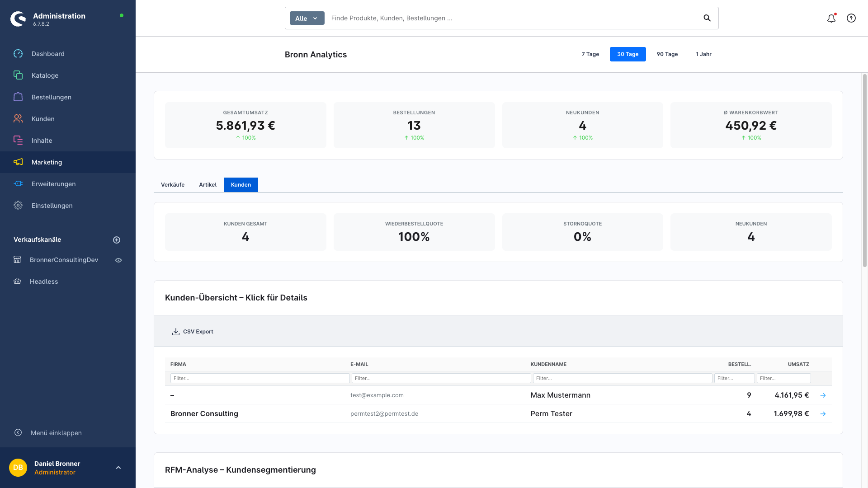Image resolution: width=868 pixels, height=488 pixels.
Task: Toggle visibility of BronnerConsultingDev sales channel
Action: pyautogui.click(x=118, y=260)
